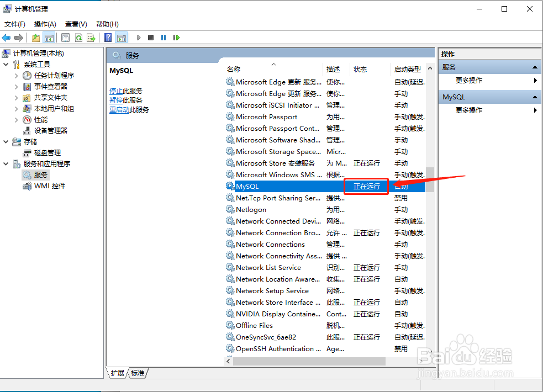Click the 事件查看器 icon
The width and height of the screenshot is (543, 392).
point(27,87)
